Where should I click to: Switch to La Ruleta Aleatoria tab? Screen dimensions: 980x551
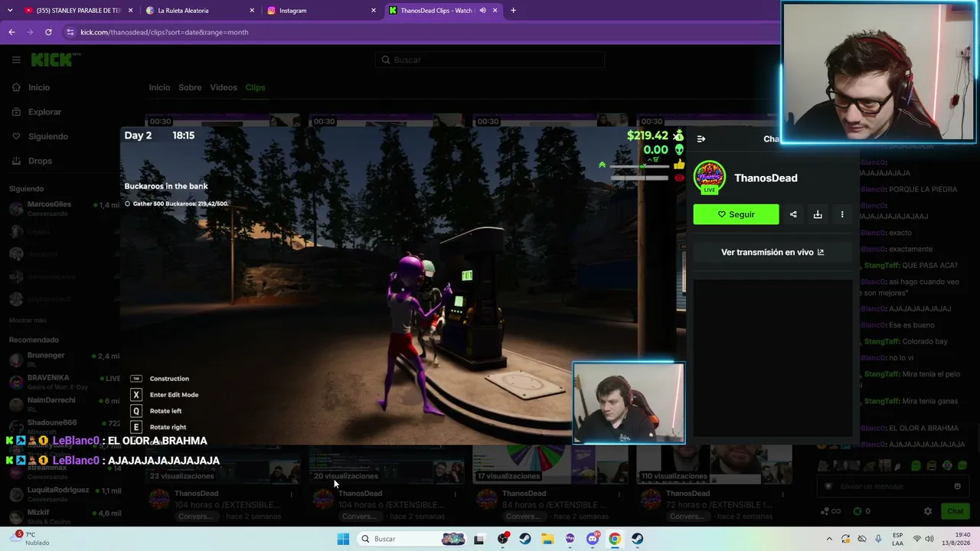point(199,11)
